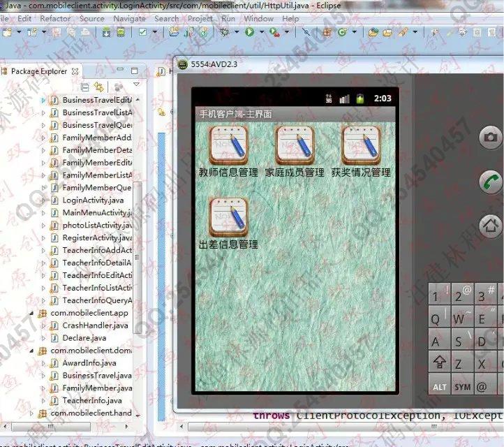Click the Open Type folder icon
This screenshot has height=447, width=504.
click(x=373, y=32)
